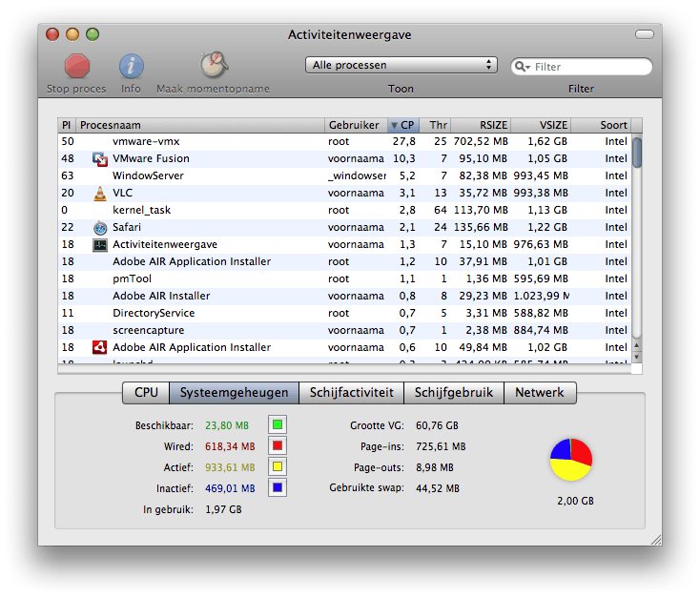
Task: Select the VLC cone icon
Action: click(100, 193)
